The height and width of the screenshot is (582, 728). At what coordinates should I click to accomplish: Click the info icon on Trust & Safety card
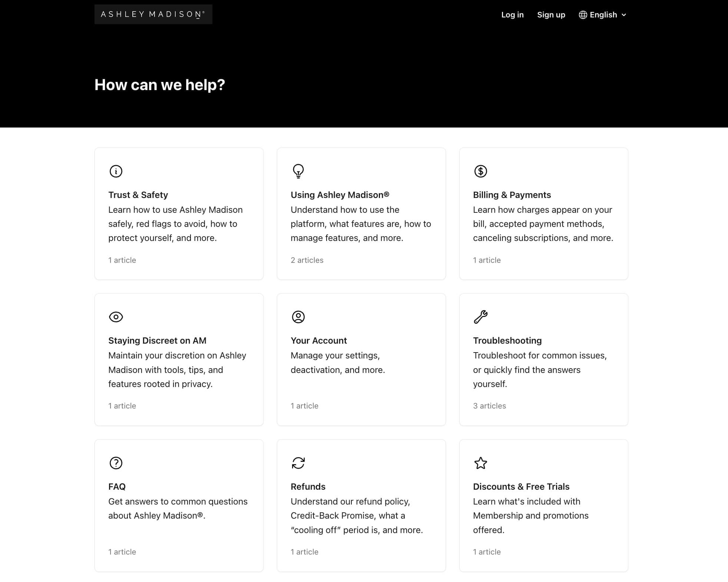click(116, 171)
